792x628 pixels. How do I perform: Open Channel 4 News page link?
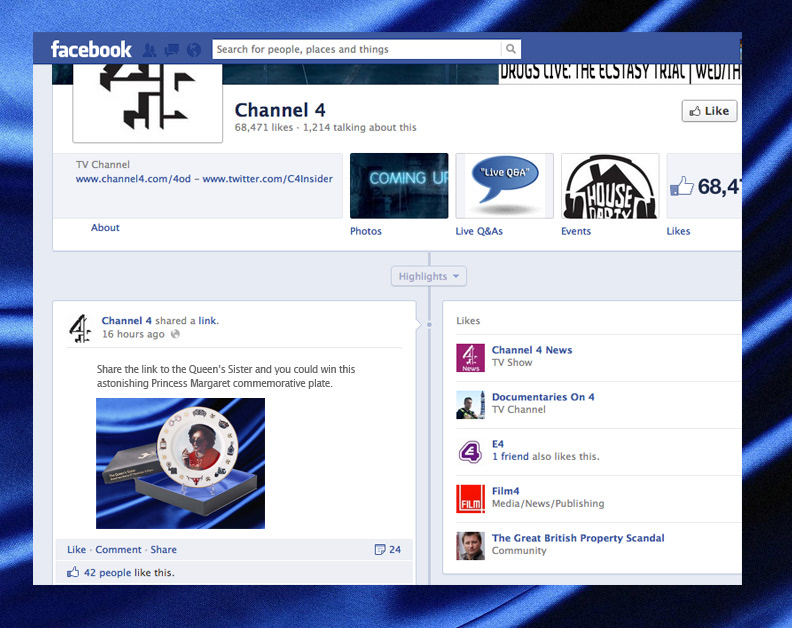[x=532, y=350]
